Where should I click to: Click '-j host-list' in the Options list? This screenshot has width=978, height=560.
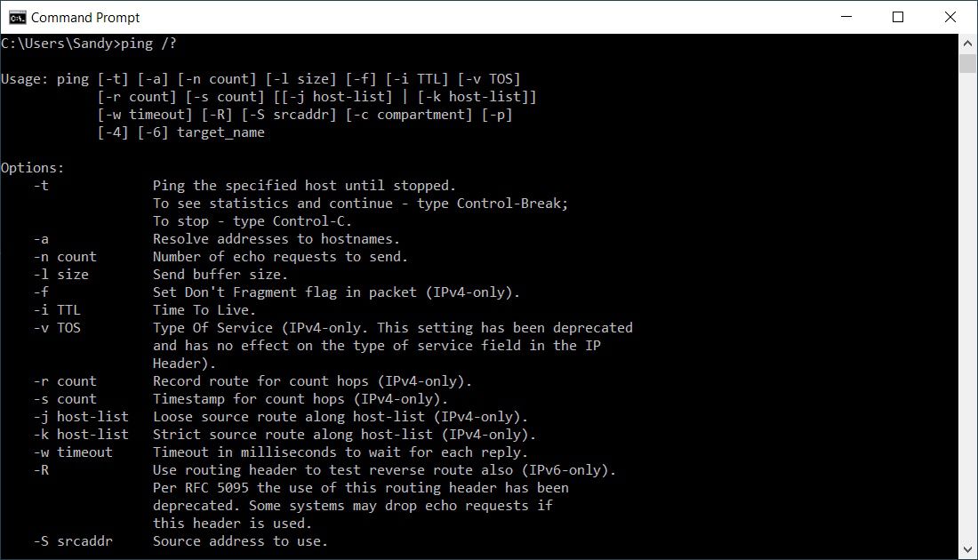click(x=81, y=417)
